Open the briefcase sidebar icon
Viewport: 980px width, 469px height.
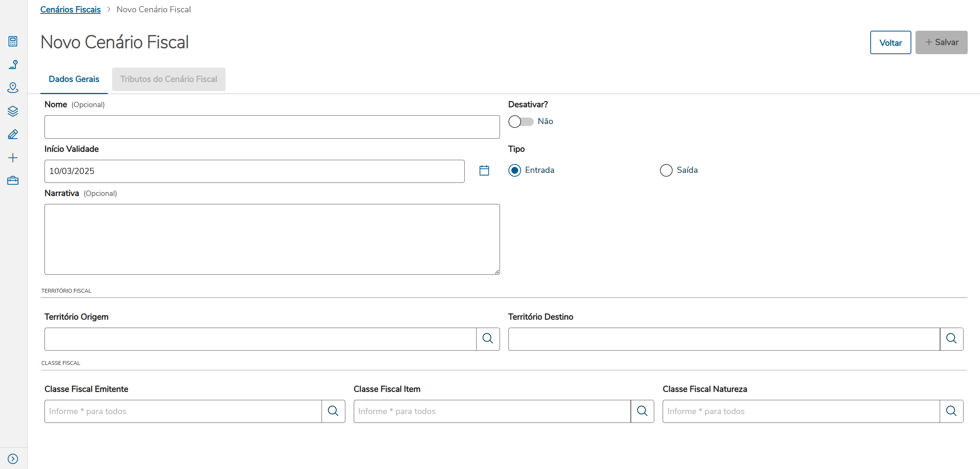click(13, 181)
